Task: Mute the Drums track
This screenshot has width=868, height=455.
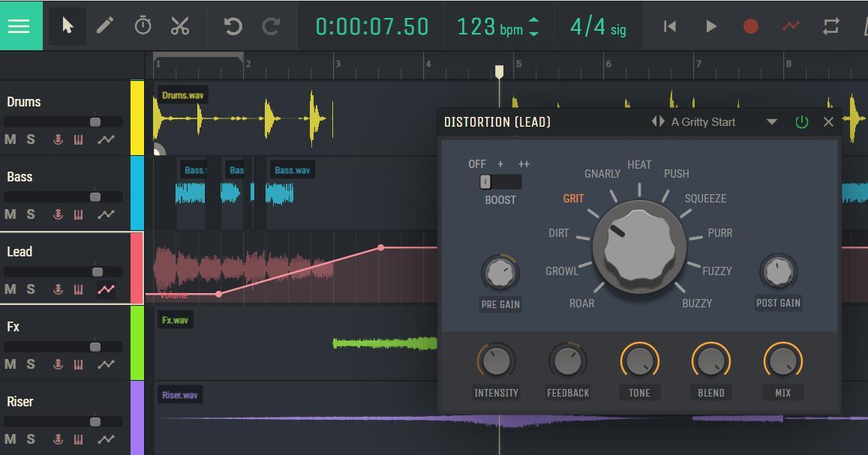Action: click(11, 139)
